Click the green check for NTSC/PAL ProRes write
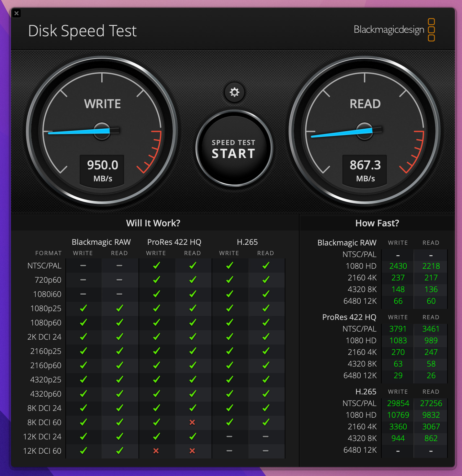Screen dimensions: 462x476 (156, 265)
